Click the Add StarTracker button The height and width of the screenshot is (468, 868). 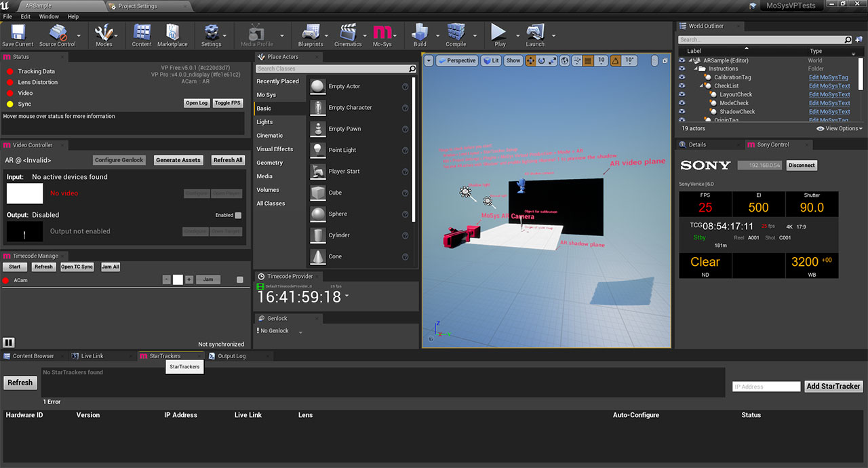833,386
